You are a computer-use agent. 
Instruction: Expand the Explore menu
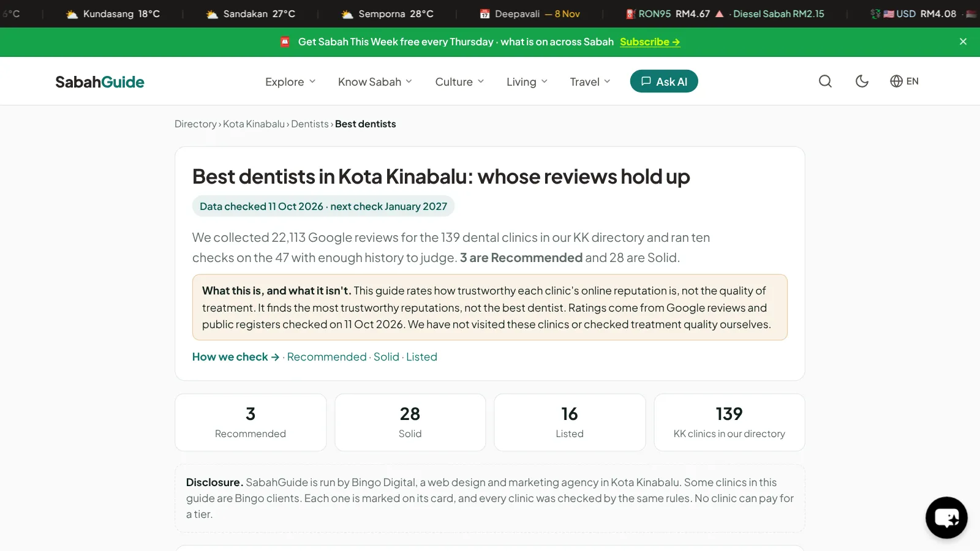pos(290,82)
